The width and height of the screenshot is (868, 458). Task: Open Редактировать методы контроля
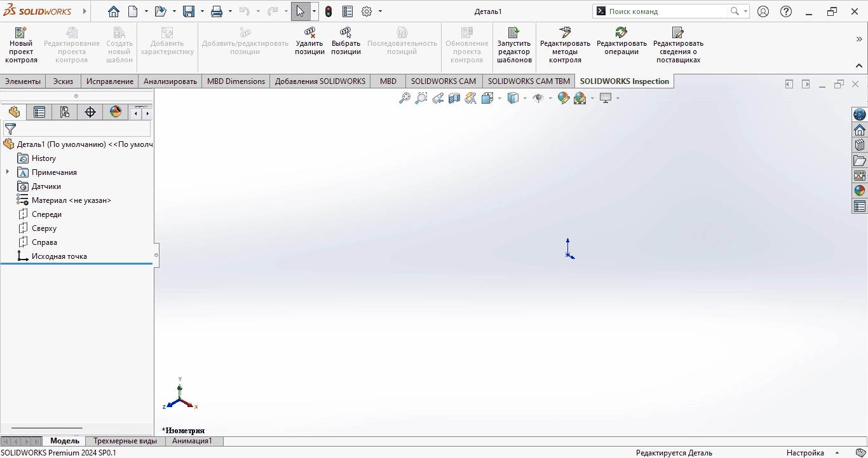565,45
